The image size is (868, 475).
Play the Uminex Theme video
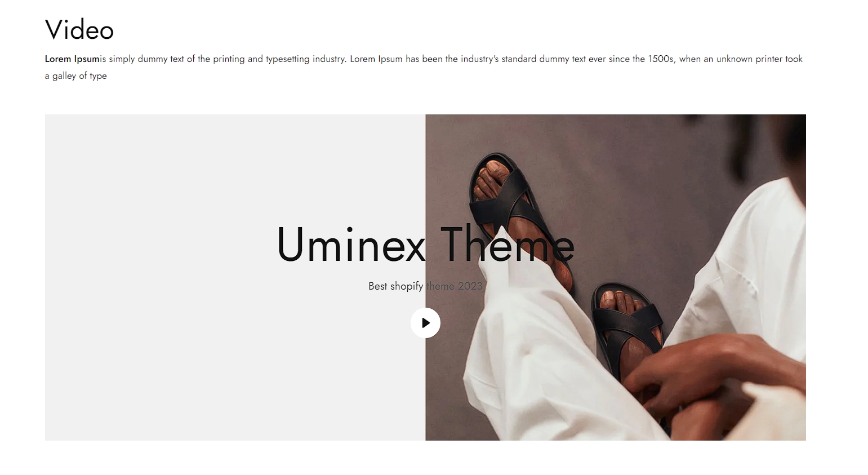point(425,323)
